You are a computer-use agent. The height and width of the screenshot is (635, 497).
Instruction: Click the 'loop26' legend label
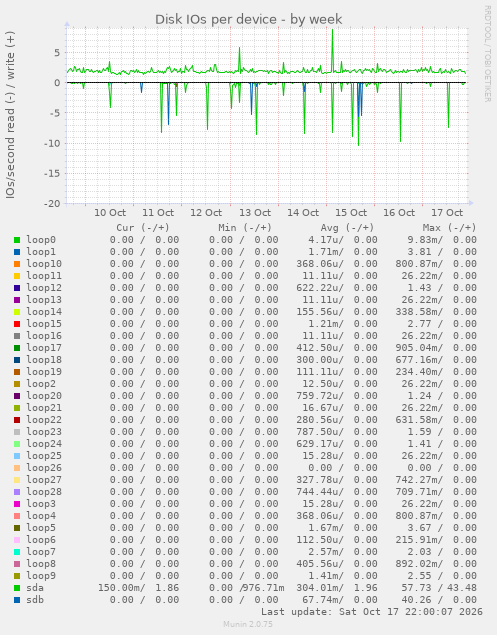point(44,468)
